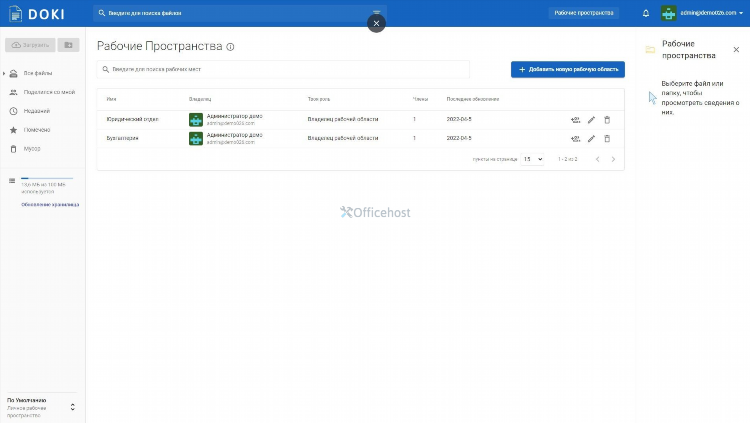The width and height of the screenshot is (750, 423).
Task: Open search filter options in top search bar
Action: pyautogui.click(x=376, y=11)
